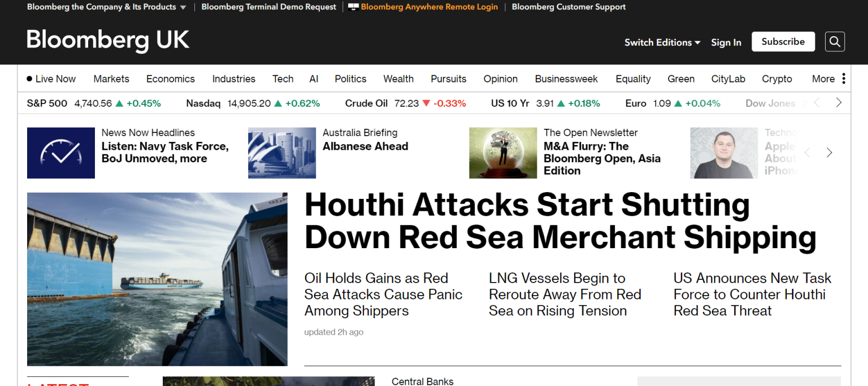Open the More menu via vertical dots icon
Screen dimensions: 868x386
tap(844, 79)
